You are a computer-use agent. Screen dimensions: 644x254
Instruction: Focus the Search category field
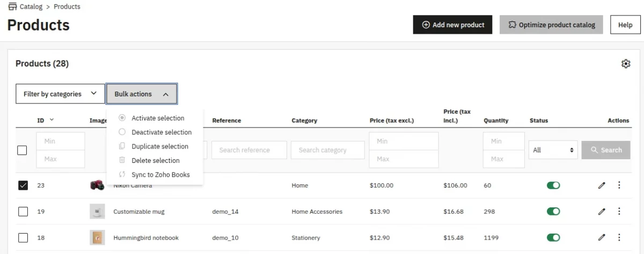click(327, 150)
